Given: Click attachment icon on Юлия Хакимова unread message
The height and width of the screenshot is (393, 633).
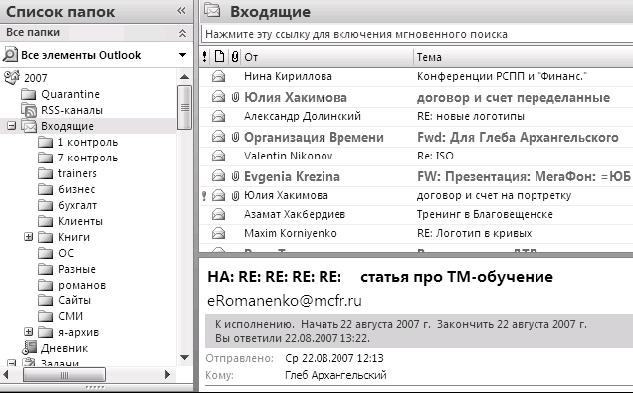Looking at the screenshot, I should pos(235,97).
